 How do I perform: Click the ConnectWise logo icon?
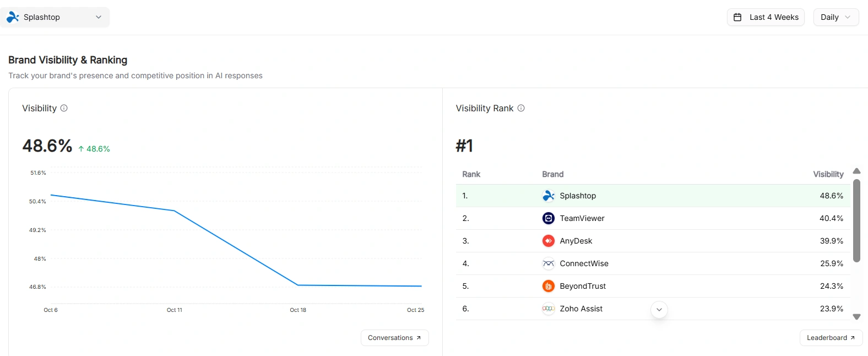[x=549, y=263]
